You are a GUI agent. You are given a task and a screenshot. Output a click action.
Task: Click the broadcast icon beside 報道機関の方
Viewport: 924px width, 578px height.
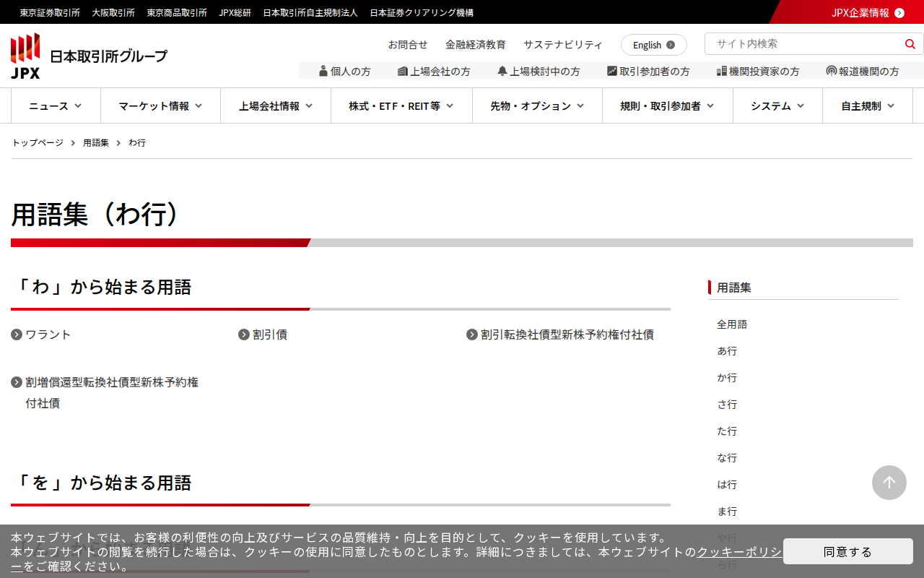tap(832, 71)
